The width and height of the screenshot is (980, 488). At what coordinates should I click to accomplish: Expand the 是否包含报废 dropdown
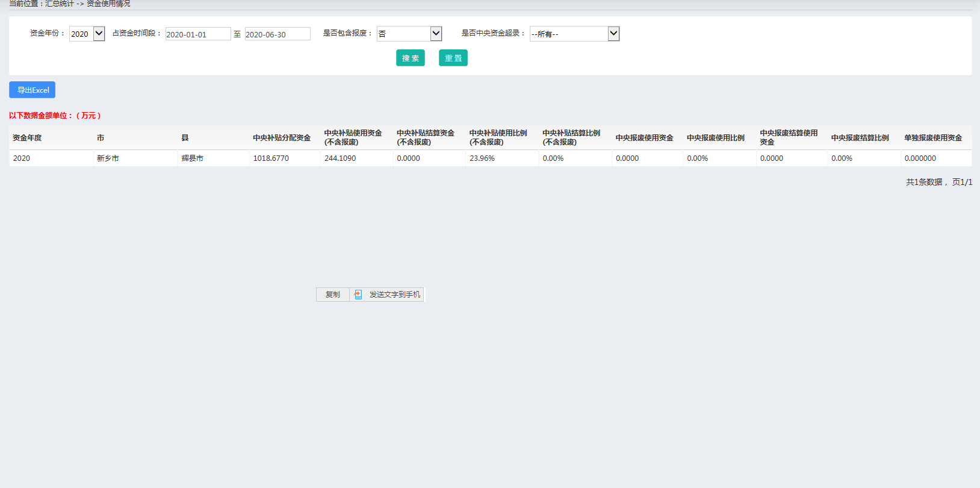coord(409,34)
